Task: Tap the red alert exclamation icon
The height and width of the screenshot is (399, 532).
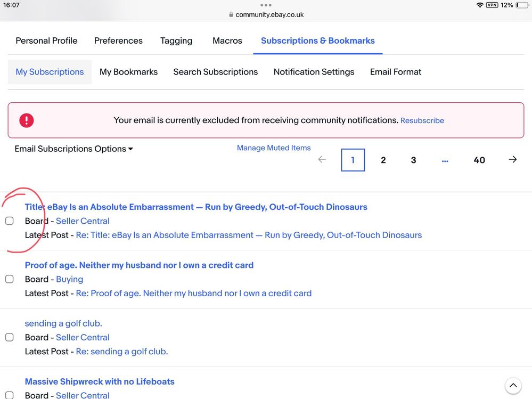Action: [27, 120]
